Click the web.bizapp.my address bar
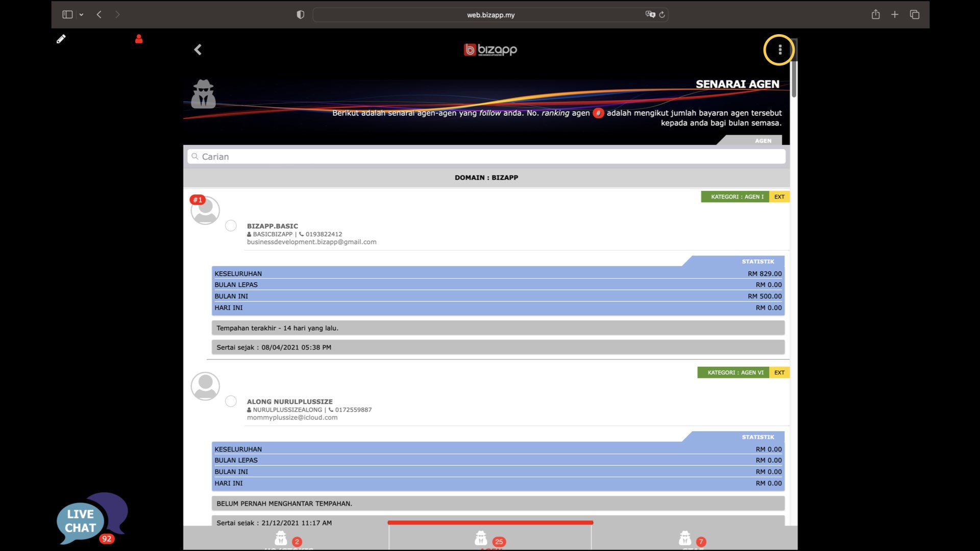The height and width of the screenshot is (551, 980). click(x=490, y=15)
